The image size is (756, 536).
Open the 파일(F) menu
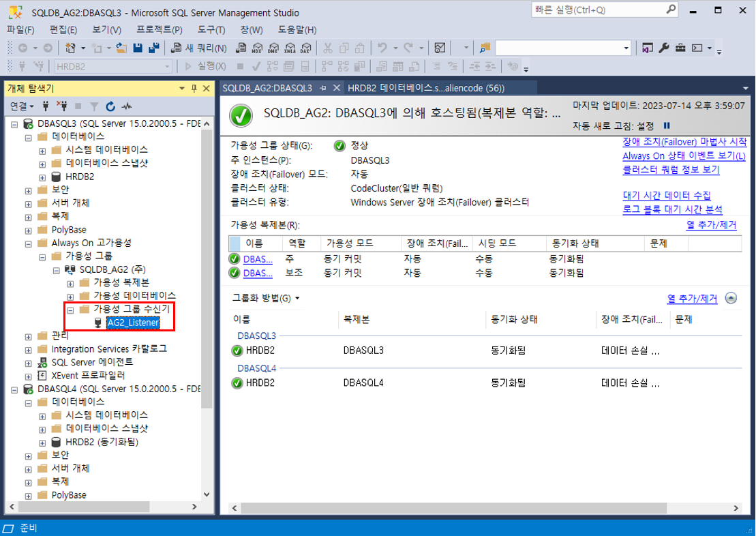pos(20,30)
